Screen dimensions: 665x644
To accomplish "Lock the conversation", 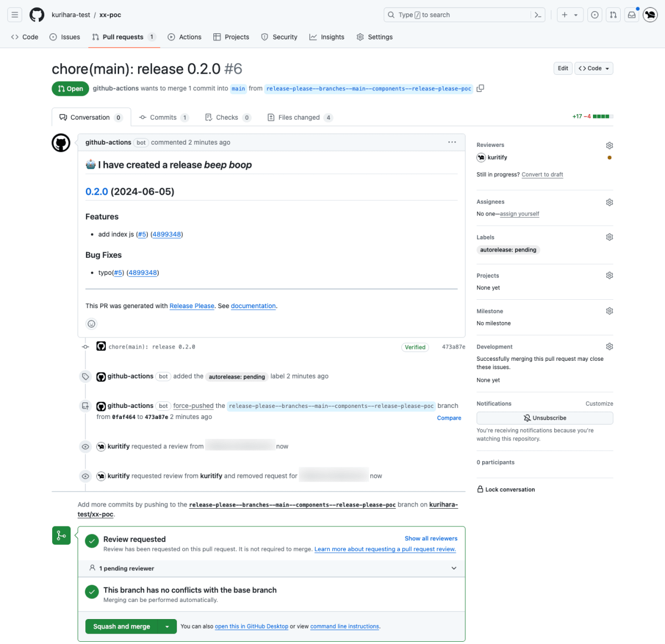I will (506, 489).
